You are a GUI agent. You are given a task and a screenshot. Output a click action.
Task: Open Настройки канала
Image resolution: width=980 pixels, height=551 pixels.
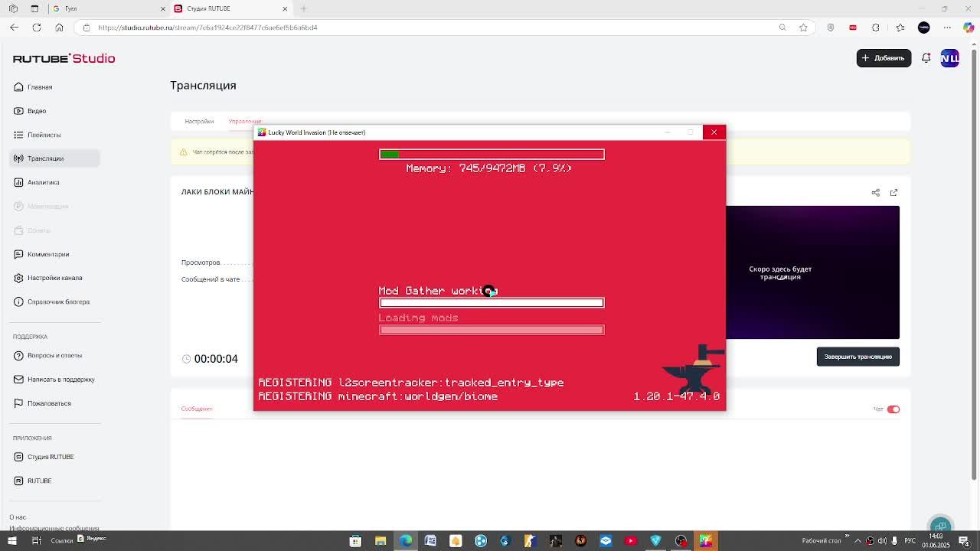[54, 278]
